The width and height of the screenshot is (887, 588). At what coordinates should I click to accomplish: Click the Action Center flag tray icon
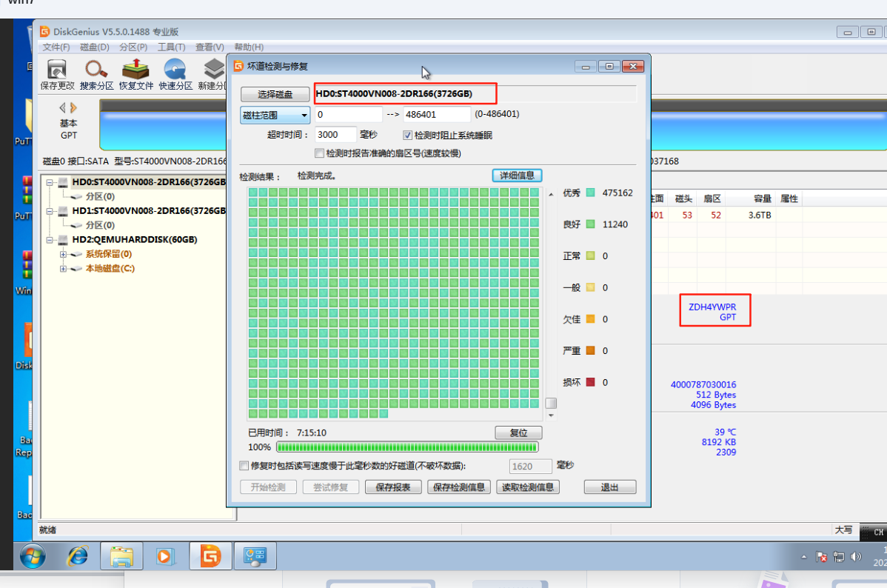coord(821,557)
